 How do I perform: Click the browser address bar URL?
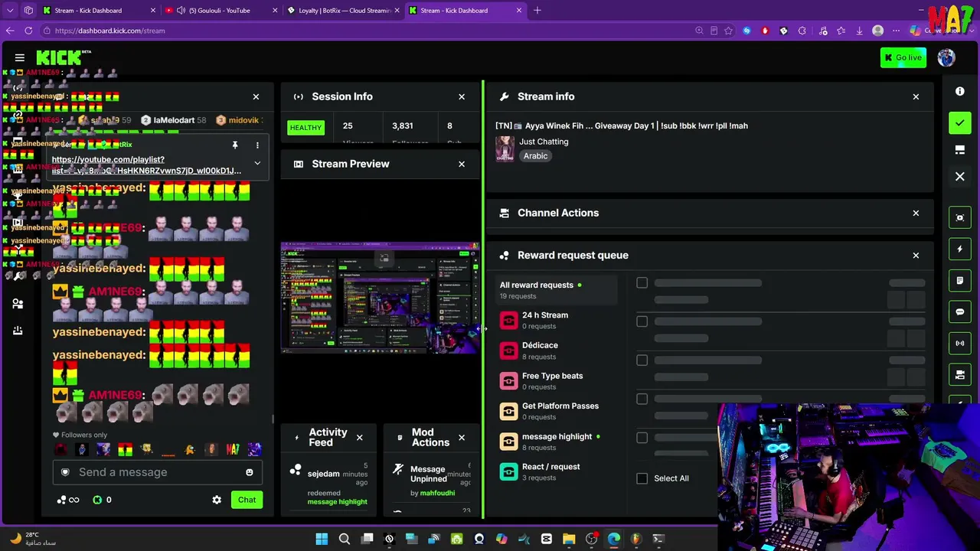pyautogui.click(x=109, y=31)
